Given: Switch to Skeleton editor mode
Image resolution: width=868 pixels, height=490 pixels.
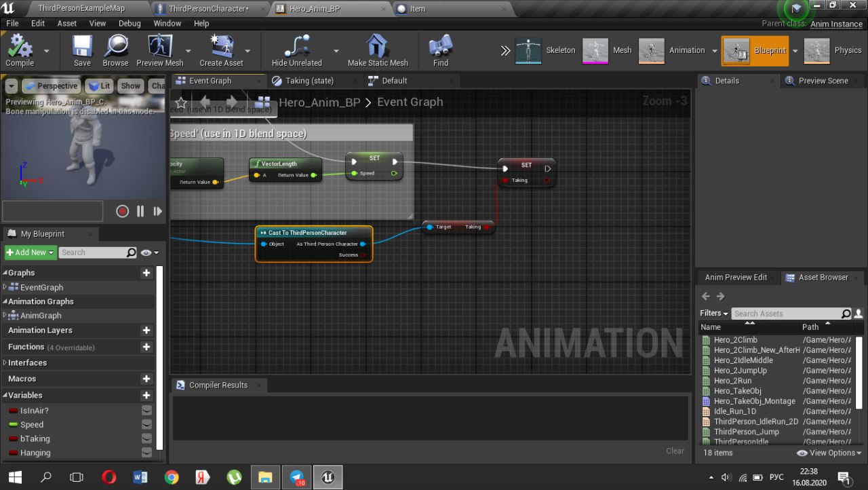Looking at the screenshot, I should coord(546,50).
